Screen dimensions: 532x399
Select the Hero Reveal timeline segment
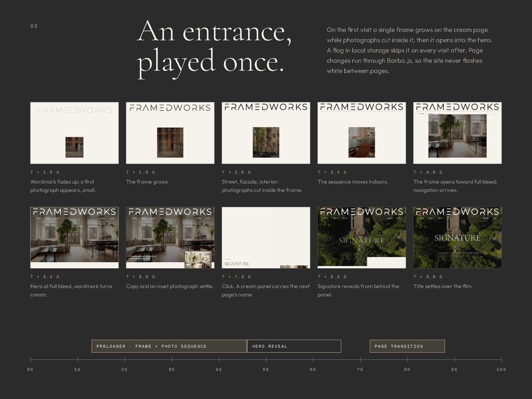[x=294, y=346]
